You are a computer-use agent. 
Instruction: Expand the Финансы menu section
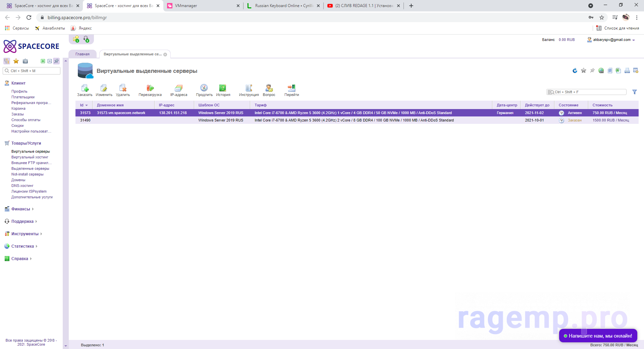[x=20, y=209]
